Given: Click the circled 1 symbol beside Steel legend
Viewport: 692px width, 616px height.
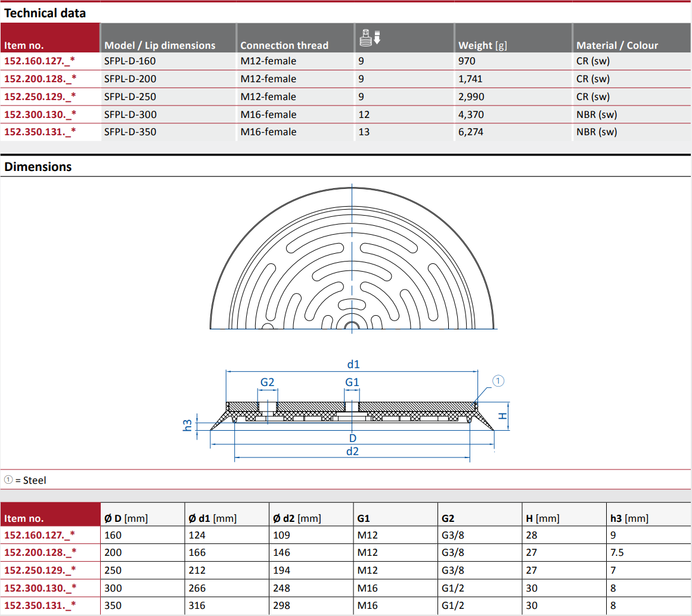Looking at the screenshot, I should pyautogui.click(x=8, y=480).
